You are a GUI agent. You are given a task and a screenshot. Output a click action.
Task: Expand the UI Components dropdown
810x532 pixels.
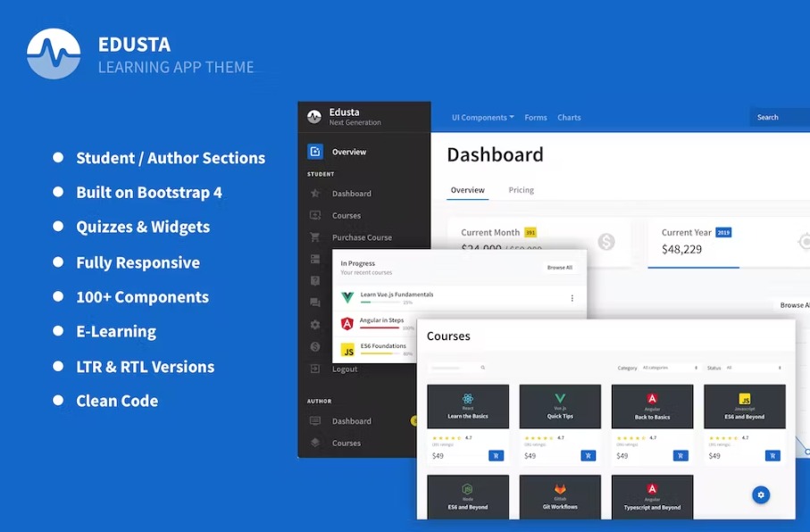click(x=482, y=117)
